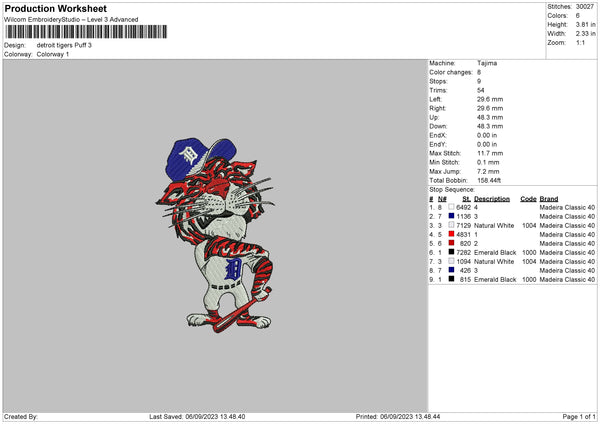600x424 pixels.
Task: Click the 'Up:' measurement label
Action: tap(434, 117)
